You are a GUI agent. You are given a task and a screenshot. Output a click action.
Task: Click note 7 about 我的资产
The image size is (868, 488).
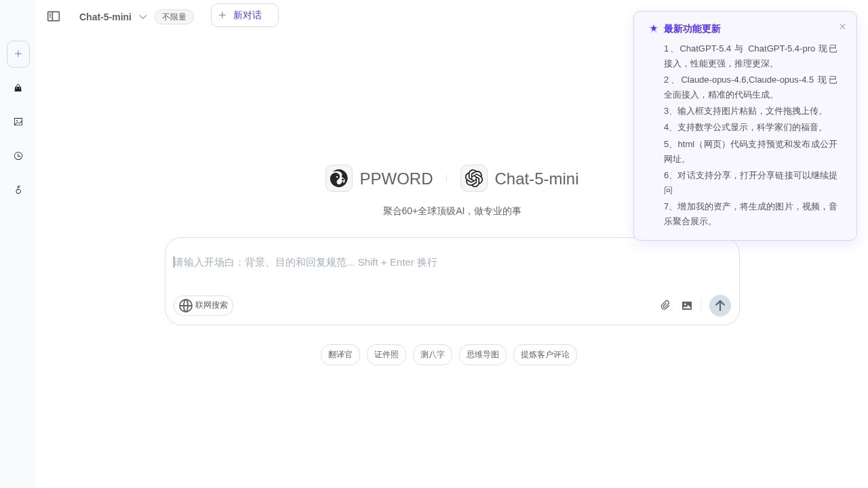pos(751,214)
